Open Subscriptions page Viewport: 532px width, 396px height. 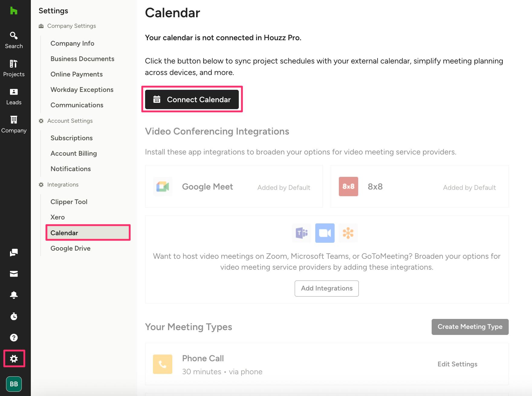tap(71, 138)
